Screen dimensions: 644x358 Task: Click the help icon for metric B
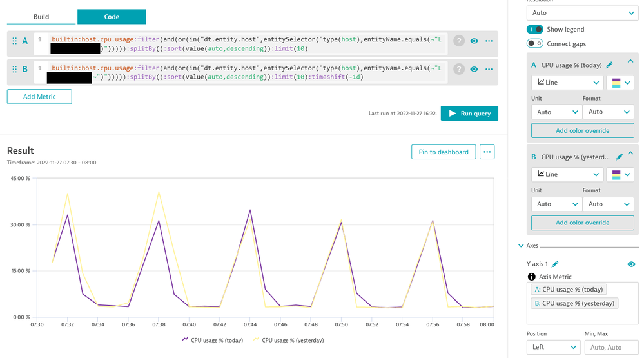(459, 69)
